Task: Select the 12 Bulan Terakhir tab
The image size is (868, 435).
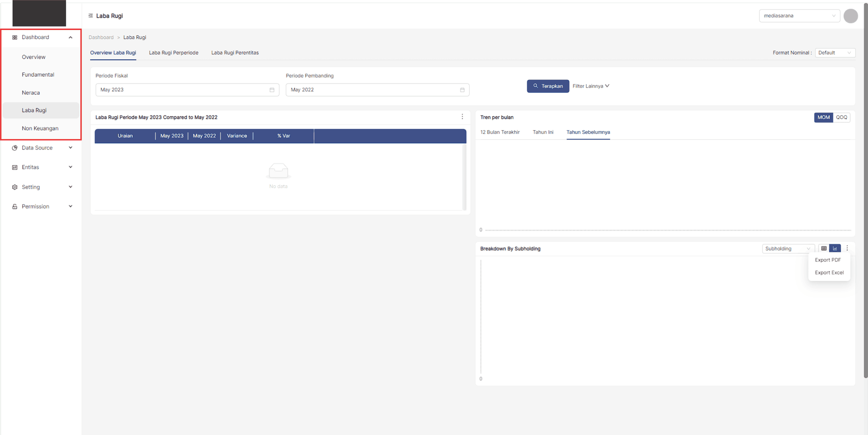Action: [x=500, y=132]
